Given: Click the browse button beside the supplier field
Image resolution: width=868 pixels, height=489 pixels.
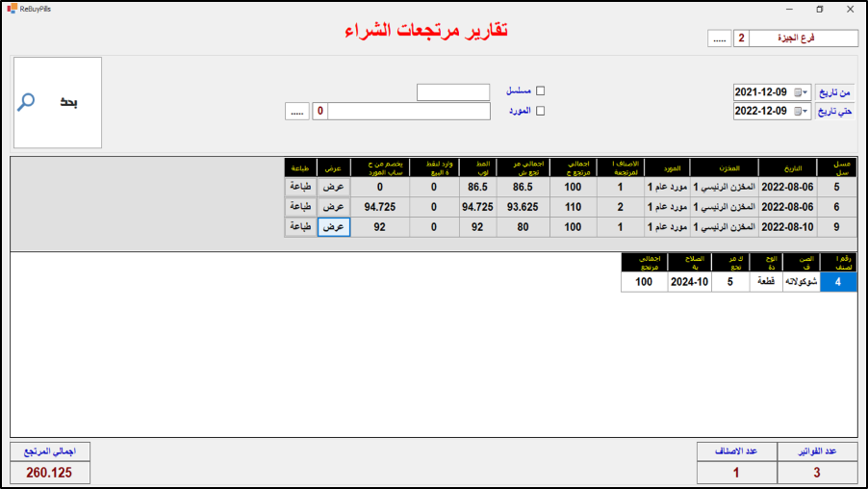Looking at the screenshot, I should tap(296, 112).
